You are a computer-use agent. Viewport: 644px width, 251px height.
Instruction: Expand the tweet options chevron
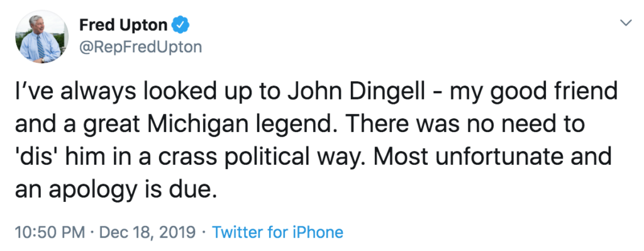tap(626, 23)
